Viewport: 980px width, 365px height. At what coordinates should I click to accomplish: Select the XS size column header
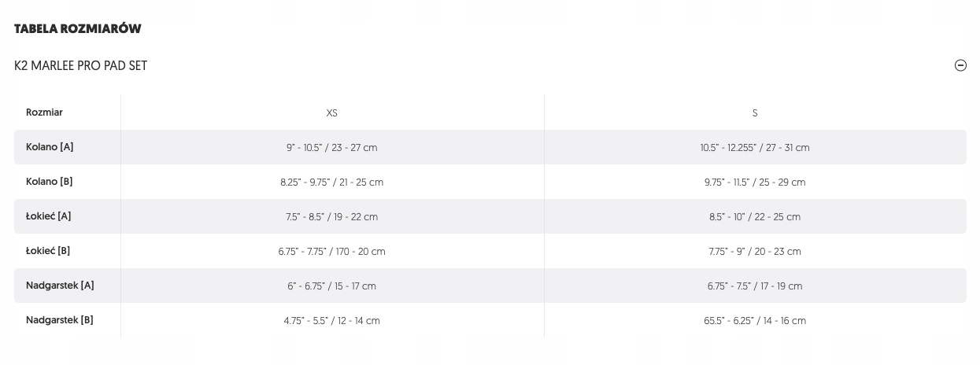point(332,113)
